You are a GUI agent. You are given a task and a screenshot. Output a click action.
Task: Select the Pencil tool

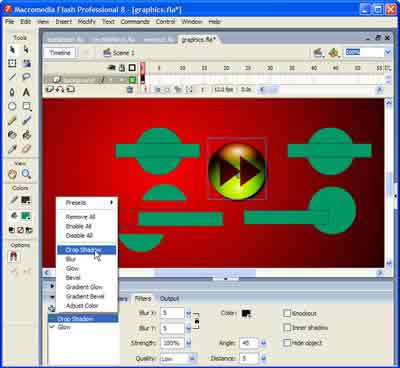(x=12, y=121)
